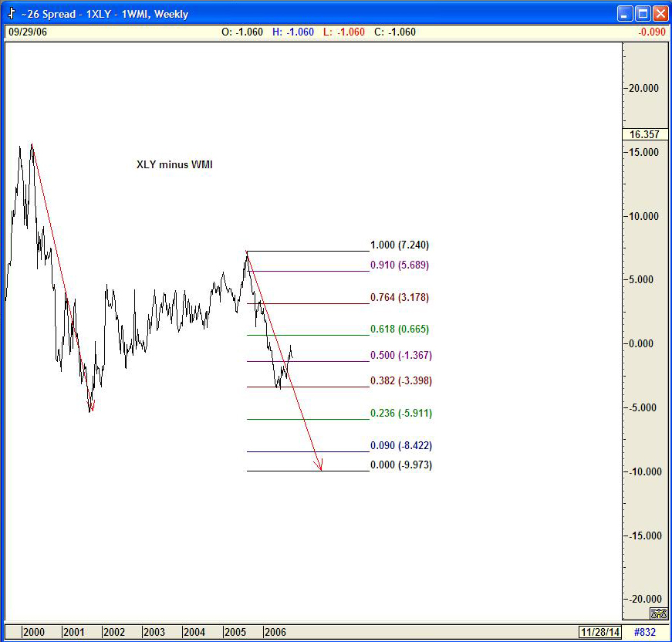This screenshot has height=642, width=672.
Task: Click the 2005 year marker on time axis
Action: [x=235, y=632]
